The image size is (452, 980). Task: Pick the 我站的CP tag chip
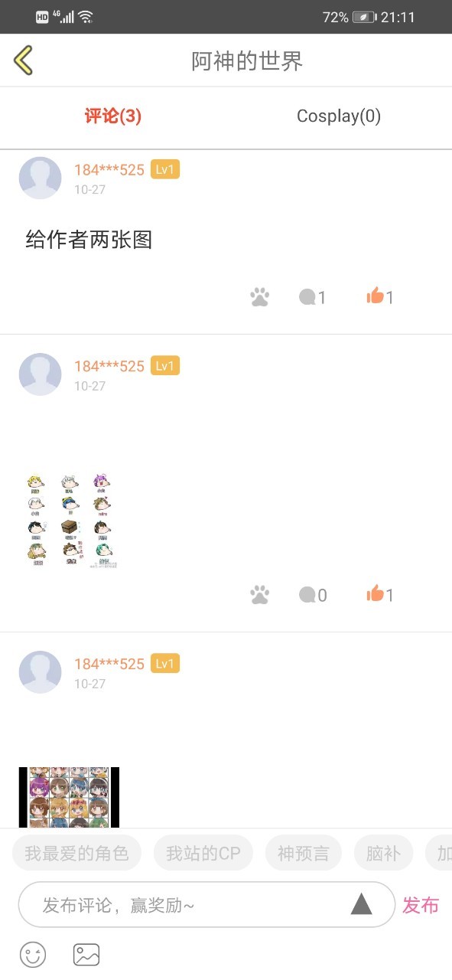203,853
